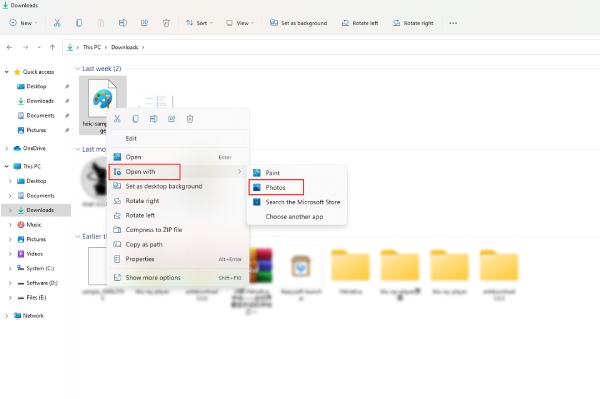This screenshot has width=600, height=399.
Task: Expand the OneDrive tree node
Action: (x=7, y=148)
